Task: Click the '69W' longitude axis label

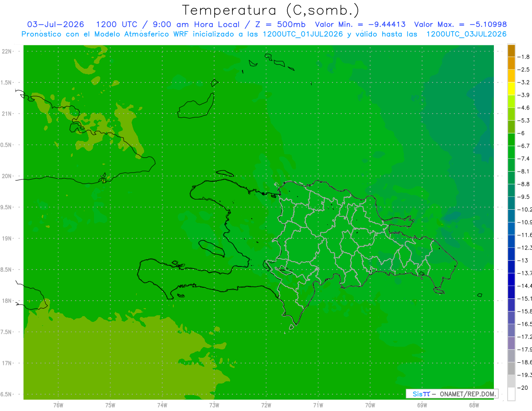Action: [x=422, y=405]
